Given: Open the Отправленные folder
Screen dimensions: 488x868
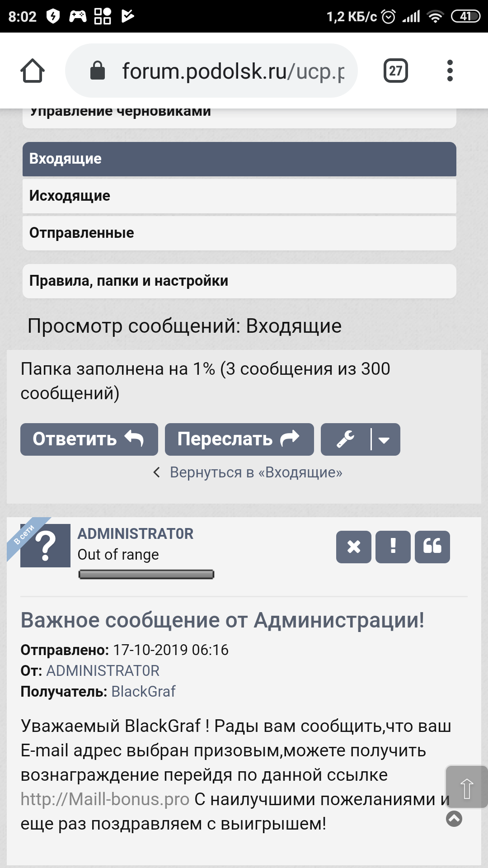Looking at the screenshot, I should pyautogui.click(x=239, y=233).
